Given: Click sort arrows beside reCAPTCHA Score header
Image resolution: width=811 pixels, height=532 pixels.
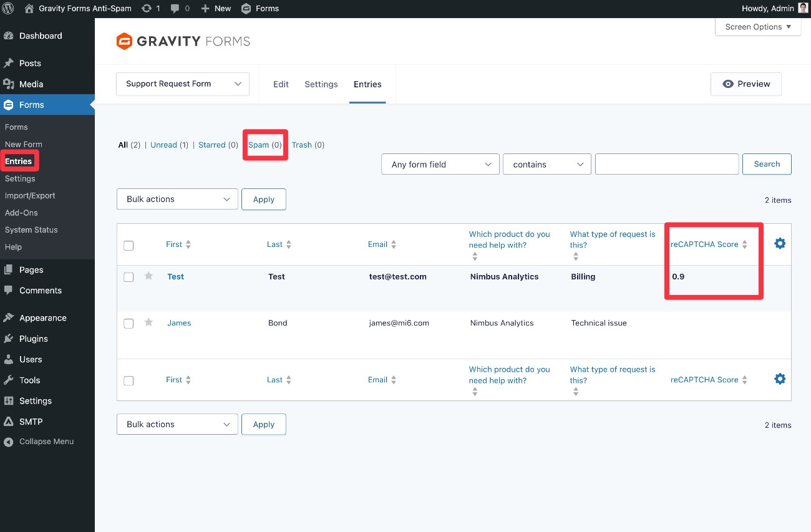Looking at the screenshot, I should point(744,244).
